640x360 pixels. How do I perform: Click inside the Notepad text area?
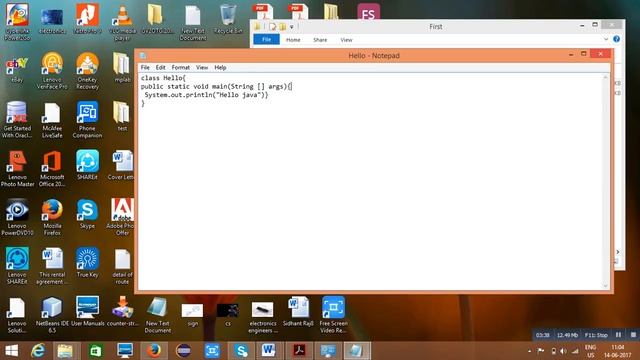371,182
